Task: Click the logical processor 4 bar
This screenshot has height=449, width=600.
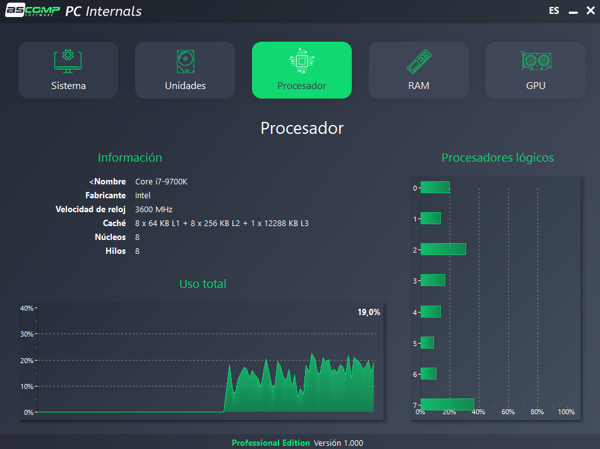Action: (431, 312)
